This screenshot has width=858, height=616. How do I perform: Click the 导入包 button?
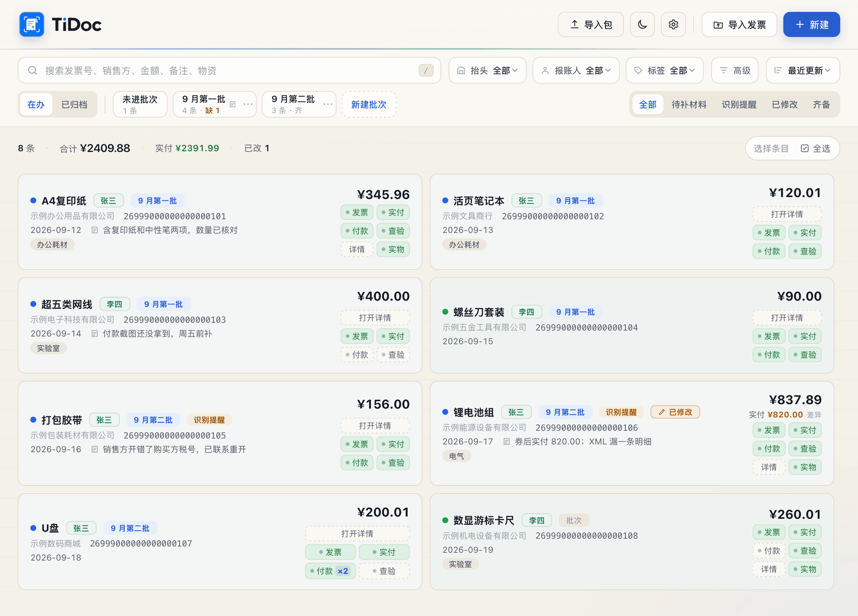tap(591, 24)
